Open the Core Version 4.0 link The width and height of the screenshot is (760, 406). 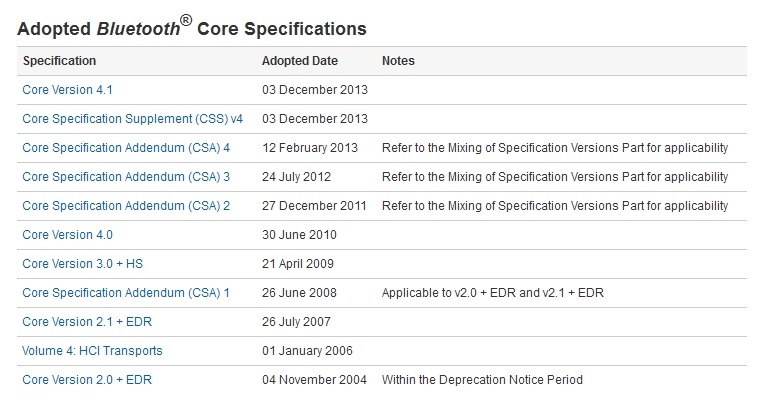click(67, 235)
